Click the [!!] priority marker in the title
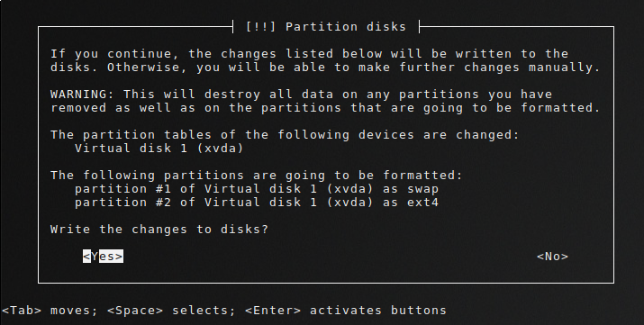This screenshot has height=325, width=644. pos(260,27)
